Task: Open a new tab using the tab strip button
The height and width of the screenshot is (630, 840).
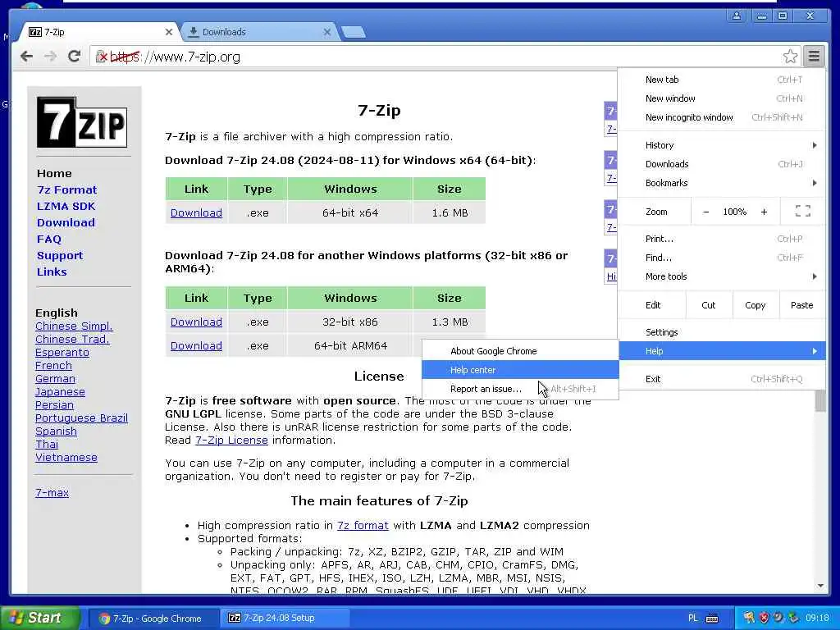Action: pos(354,33)
